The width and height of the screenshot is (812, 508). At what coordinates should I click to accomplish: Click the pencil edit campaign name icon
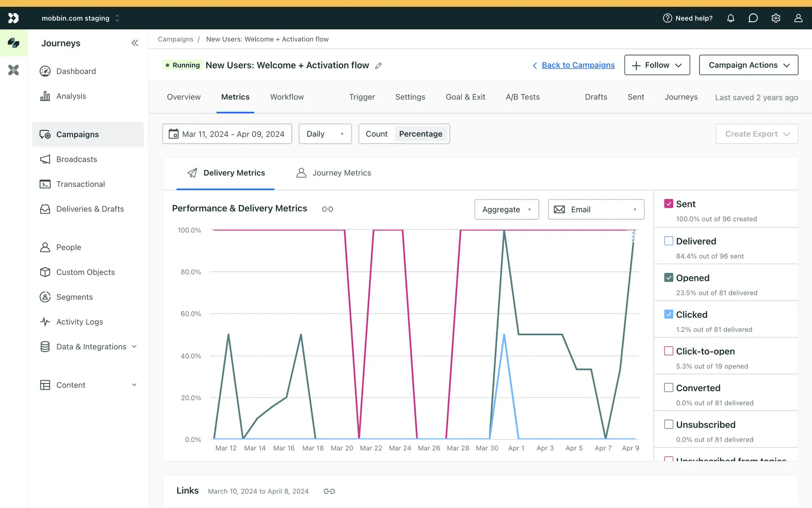(x=379, y=66)
